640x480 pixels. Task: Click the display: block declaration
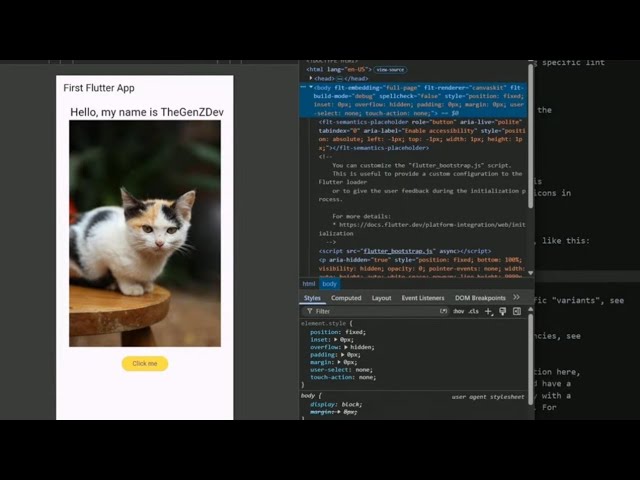tap(336, 404)
